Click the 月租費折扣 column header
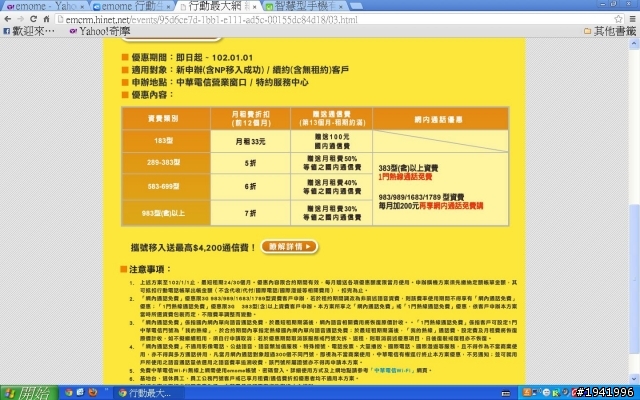 [250, 118]
